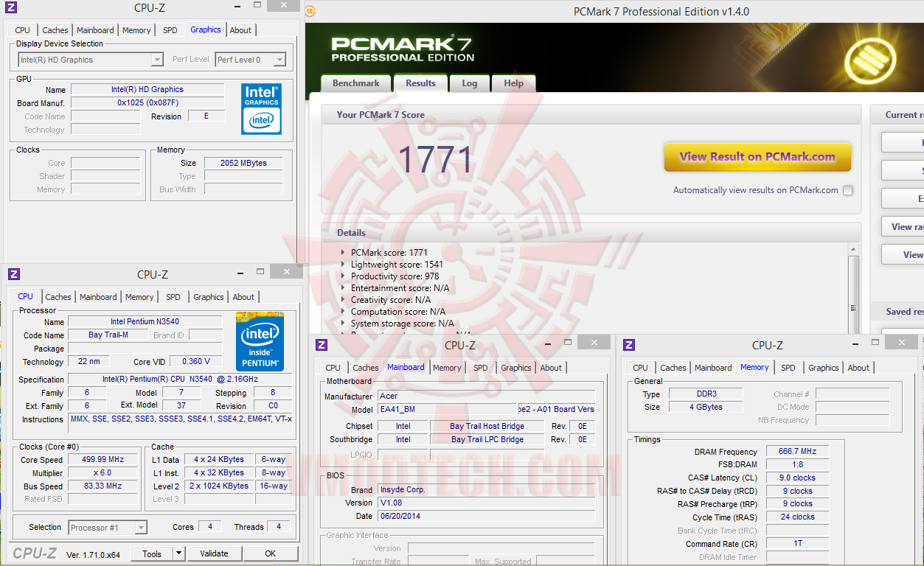Viewport: 924px width, 566px height.
Task: Expand the Entertainment score detail row
Action: pyautogui.click(x=344, y=288)
